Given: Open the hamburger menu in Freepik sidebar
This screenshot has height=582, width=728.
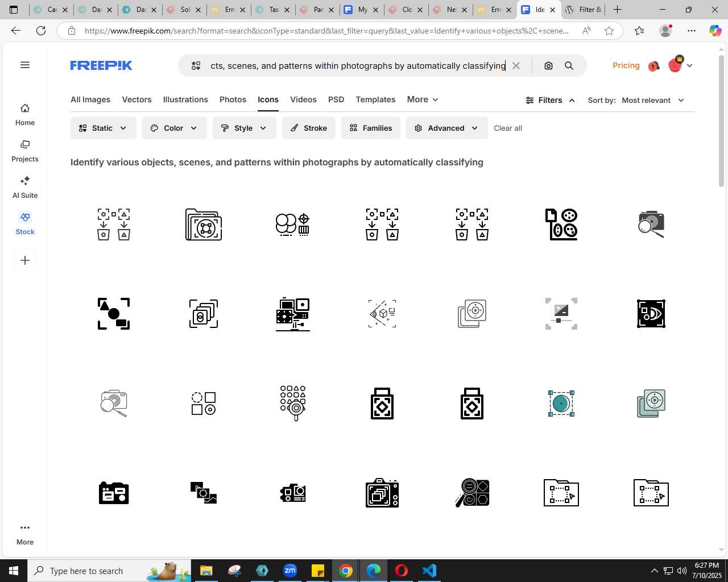Looking at the screenshot, I should [25, 65].
